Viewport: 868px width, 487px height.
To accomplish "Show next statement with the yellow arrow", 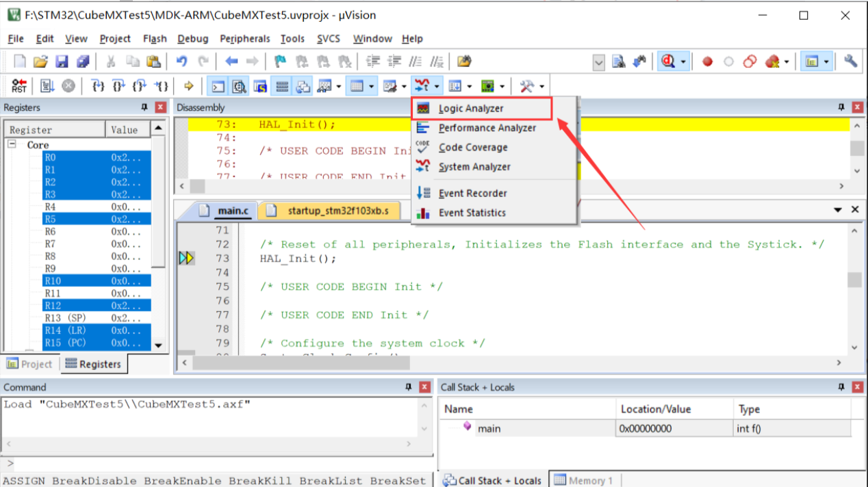I will click(x=189, y=86).
